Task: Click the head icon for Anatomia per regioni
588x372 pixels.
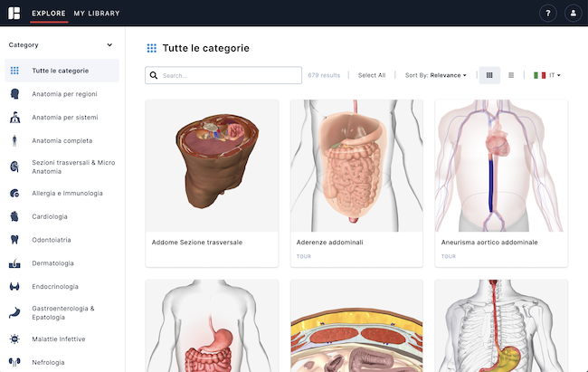Action: [14, 94]
